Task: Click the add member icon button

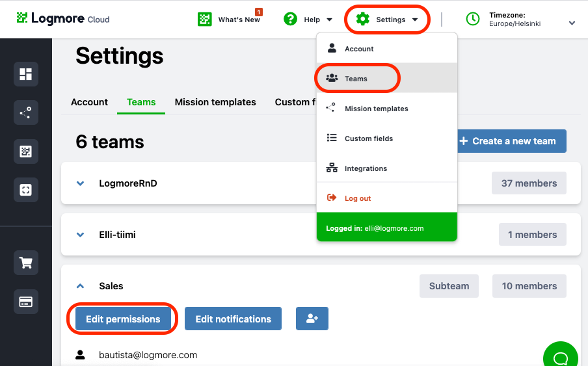Action: [312, 319]
